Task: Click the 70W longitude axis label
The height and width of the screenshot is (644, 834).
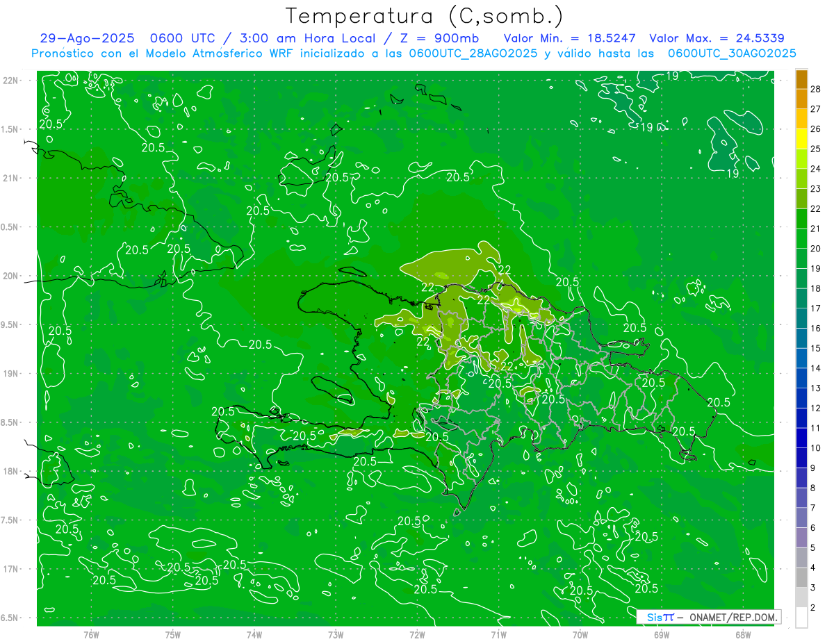Action: [580, 635]
